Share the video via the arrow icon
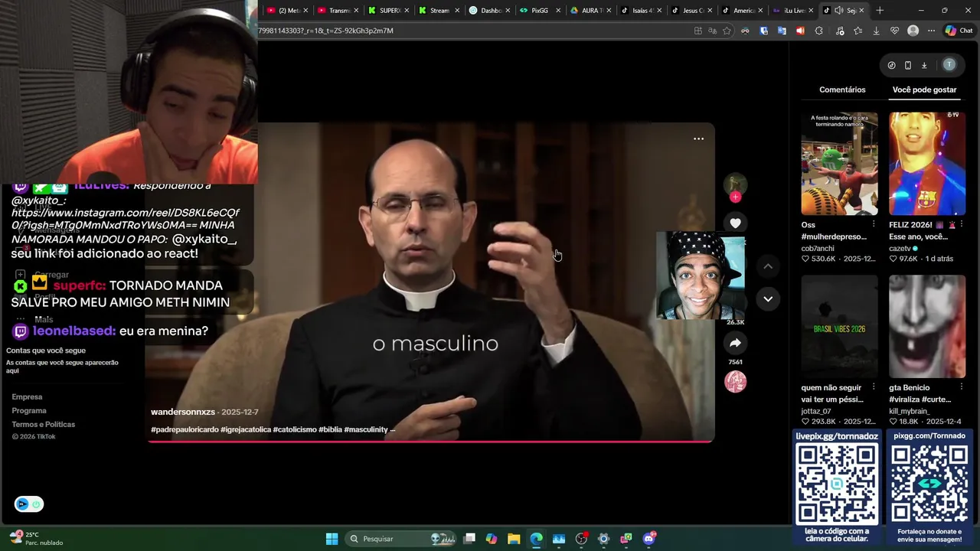 click(735, 343)
